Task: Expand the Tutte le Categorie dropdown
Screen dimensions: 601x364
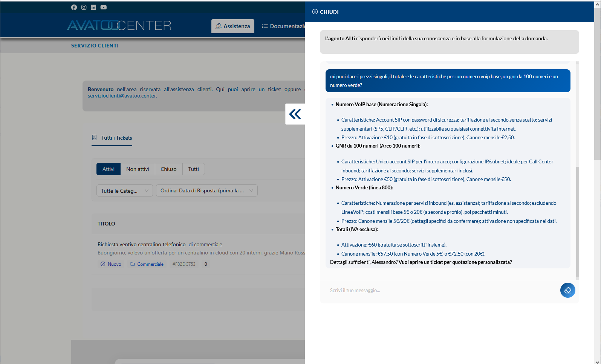Action: [x=125, y=191]
